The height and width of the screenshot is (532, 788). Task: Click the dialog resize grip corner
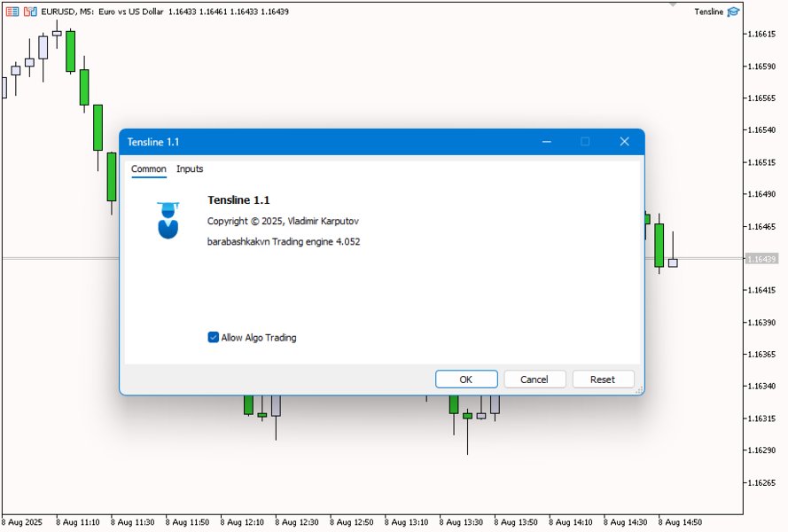639,390
